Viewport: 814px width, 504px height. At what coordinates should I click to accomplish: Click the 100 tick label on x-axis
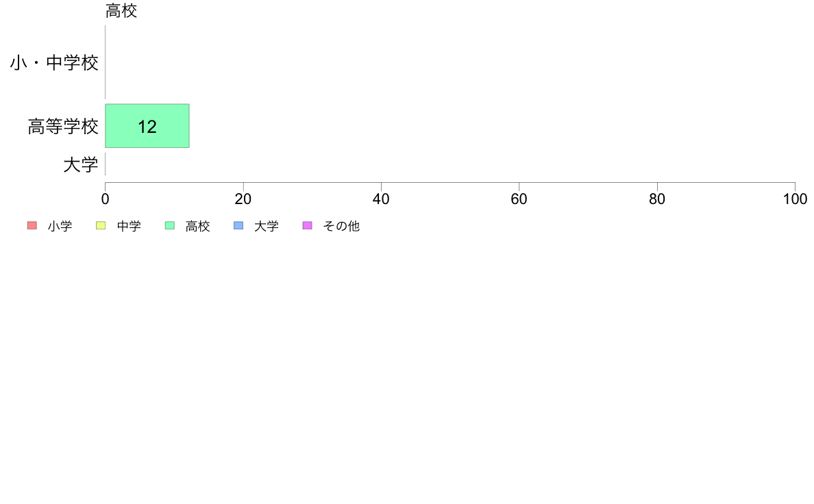point(795,199)
